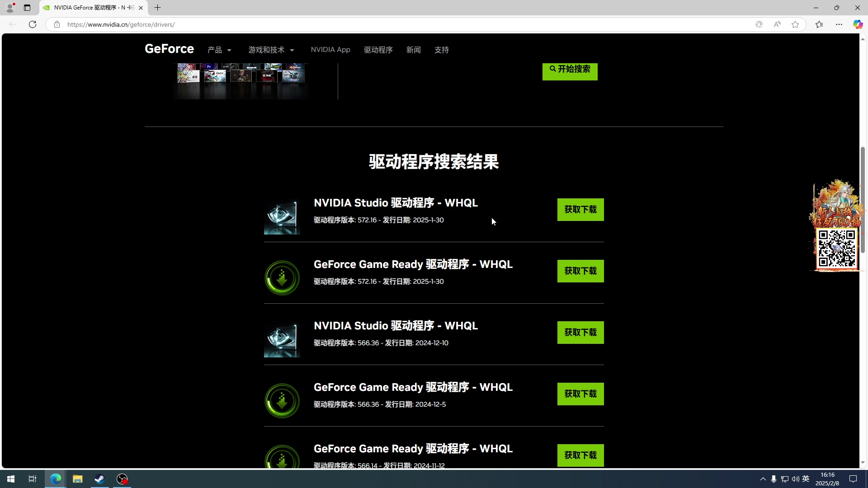Click the tab actions menu icon
The height and width of the screenshot is (488, 868).
[x=27, y=8]
